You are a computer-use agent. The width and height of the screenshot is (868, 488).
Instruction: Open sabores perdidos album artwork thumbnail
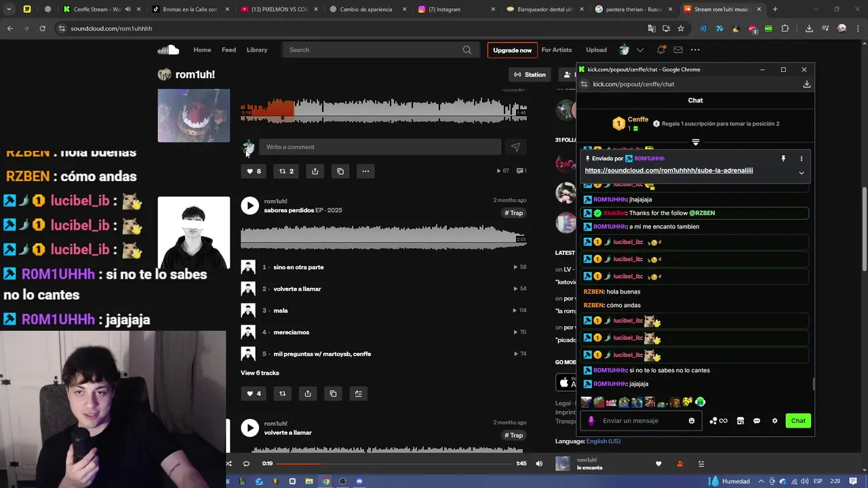pyautogui.click(x=194, y=232)
